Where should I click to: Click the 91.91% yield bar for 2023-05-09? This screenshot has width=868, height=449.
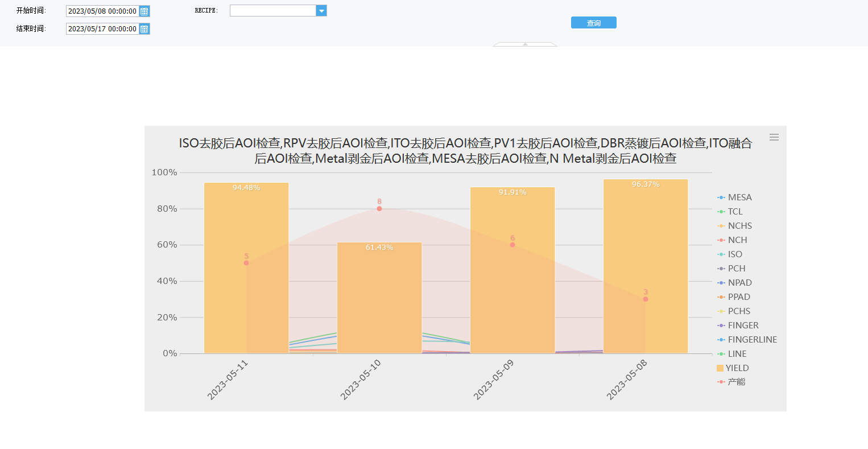[x=512, y=270]
